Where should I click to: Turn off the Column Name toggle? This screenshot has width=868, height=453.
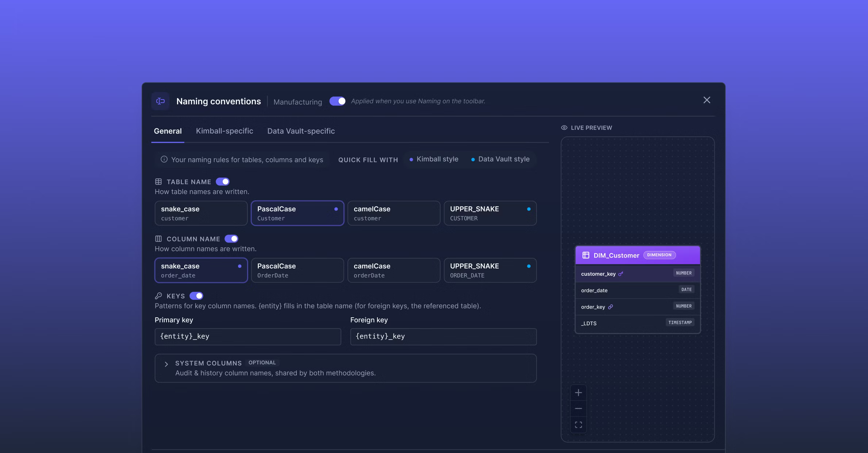(231, 239)
